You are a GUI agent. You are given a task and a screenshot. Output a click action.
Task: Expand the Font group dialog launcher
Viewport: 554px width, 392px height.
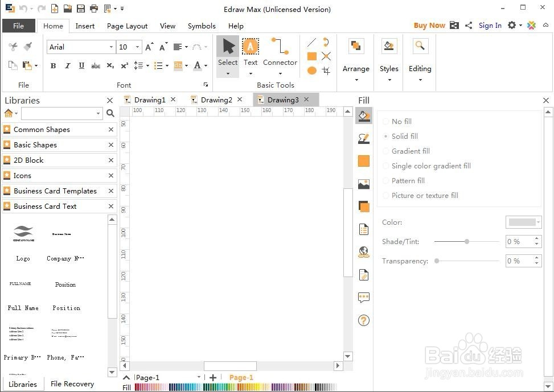pyautogui.click(x=206, y=85)
